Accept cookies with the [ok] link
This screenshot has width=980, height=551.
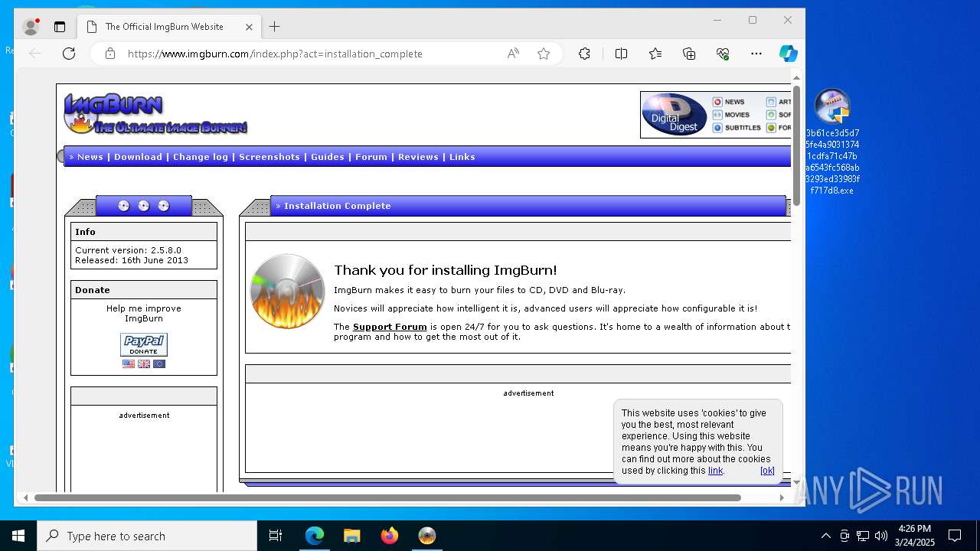[767, 471]
